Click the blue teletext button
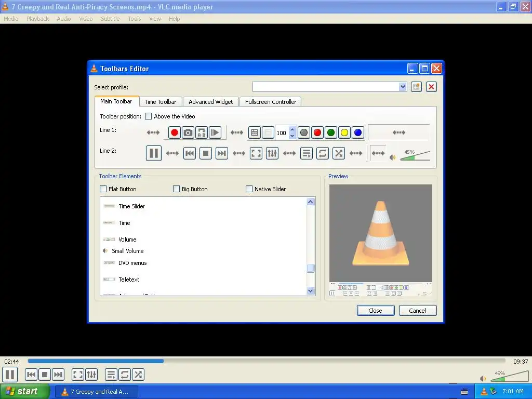This screenshot has height=399, width=532. [x=358, y=132]
